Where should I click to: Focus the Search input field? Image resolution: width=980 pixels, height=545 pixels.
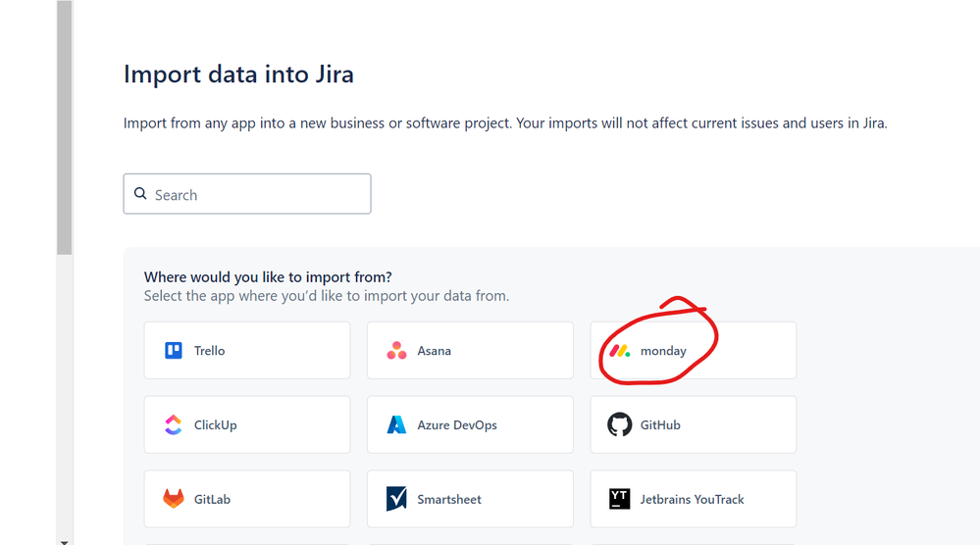(x=247, y=194)
